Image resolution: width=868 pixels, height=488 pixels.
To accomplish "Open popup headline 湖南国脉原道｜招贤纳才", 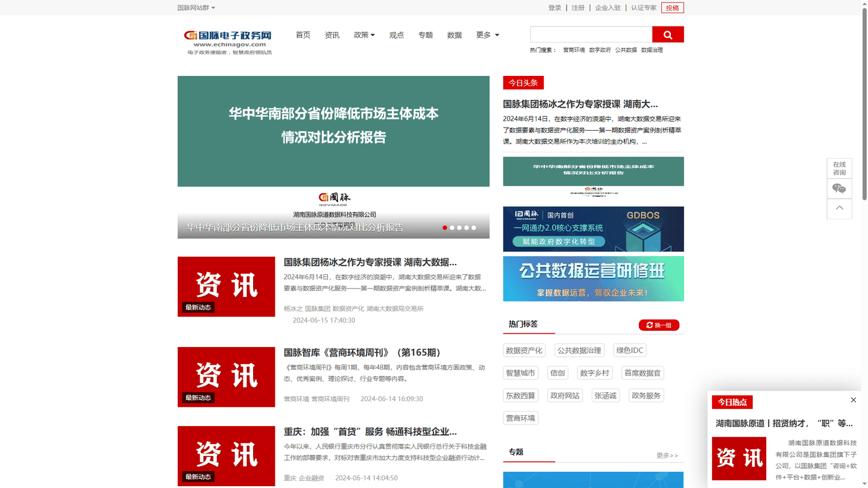I will (x=784, y=423).
